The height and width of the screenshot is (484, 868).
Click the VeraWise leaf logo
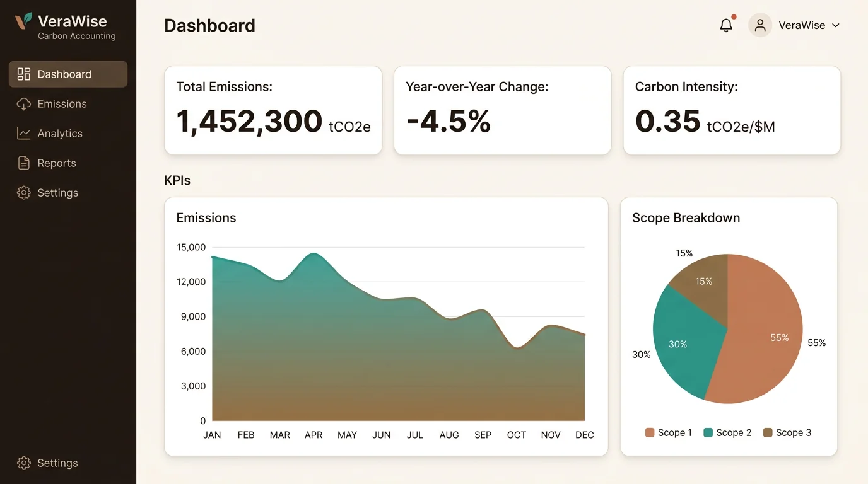tap(23, 21)
